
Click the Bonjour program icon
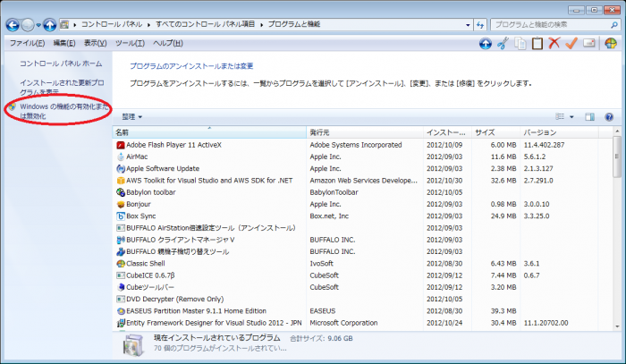coord(121,204)
